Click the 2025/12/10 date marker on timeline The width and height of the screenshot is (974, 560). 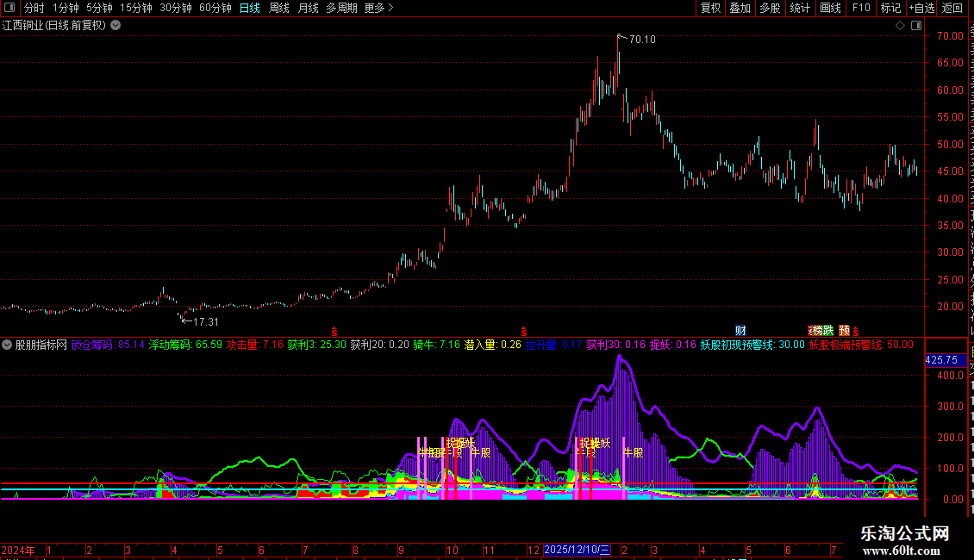pos(577,550)
